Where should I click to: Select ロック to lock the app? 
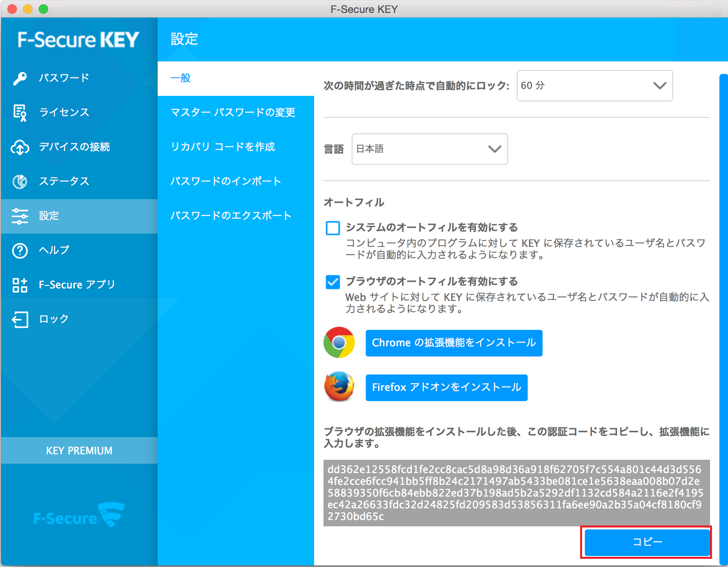tap(79, 319)
